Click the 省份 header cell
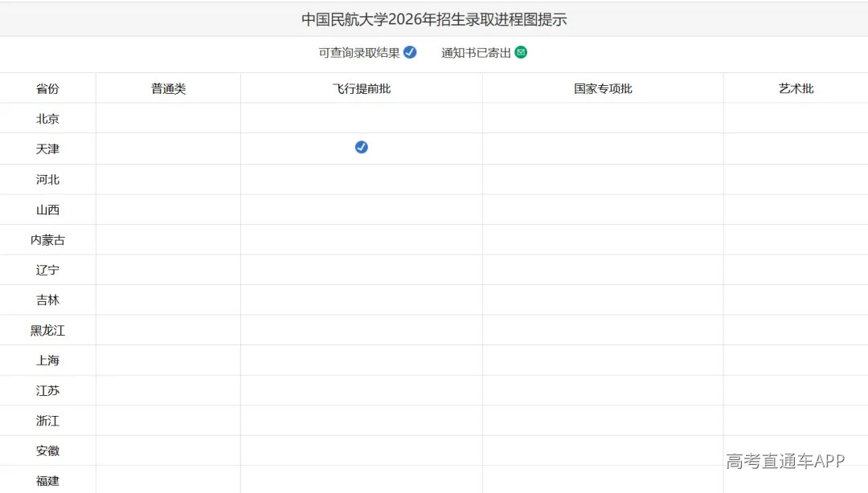 47,88
